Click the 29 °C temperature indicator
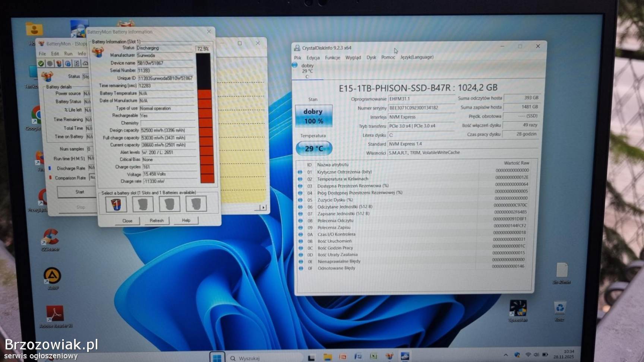The height and width of the screenshot is (362, 644). 314,149
